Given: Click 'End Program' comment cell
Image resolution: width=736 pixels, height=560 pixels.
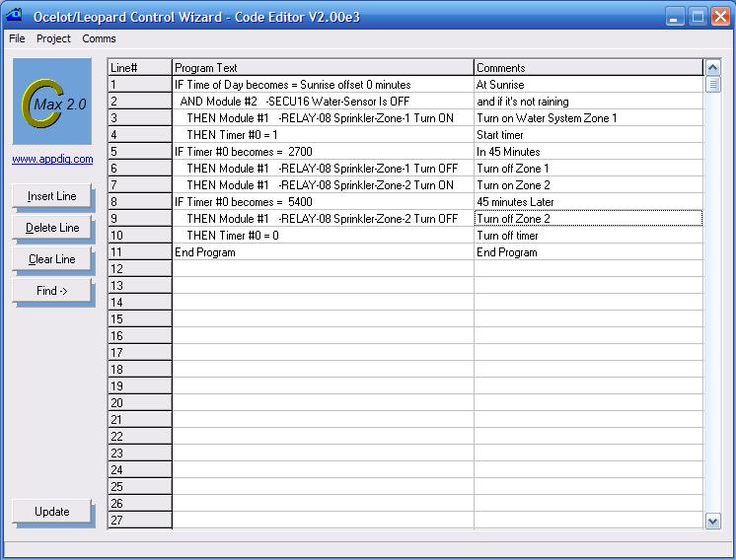Looking at the screenshot, I should point(589,252).
